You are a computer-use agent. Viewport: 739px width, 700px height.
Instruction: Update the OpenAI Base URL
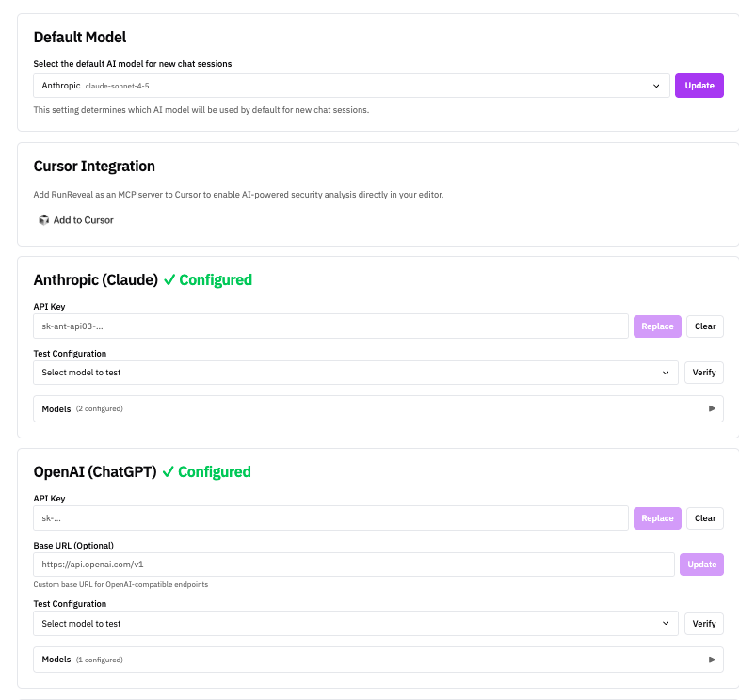pyautogui.click(x=701, y=565)
